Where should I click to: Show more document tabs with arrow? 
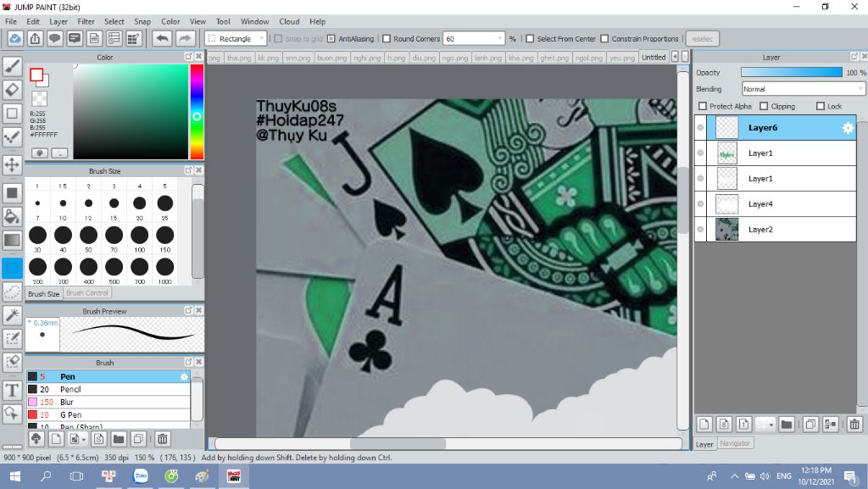[675, 57]
